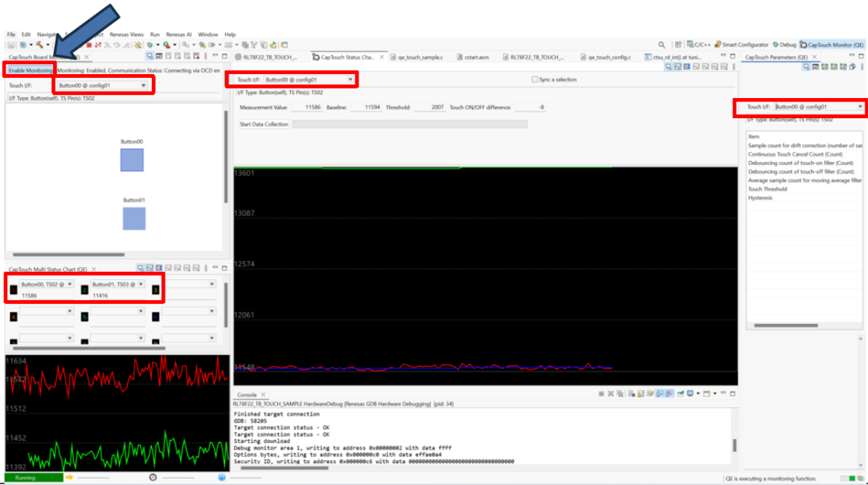The image size is (868, 485).
Task: Switch to the Debug perspective
Action: 784,45
